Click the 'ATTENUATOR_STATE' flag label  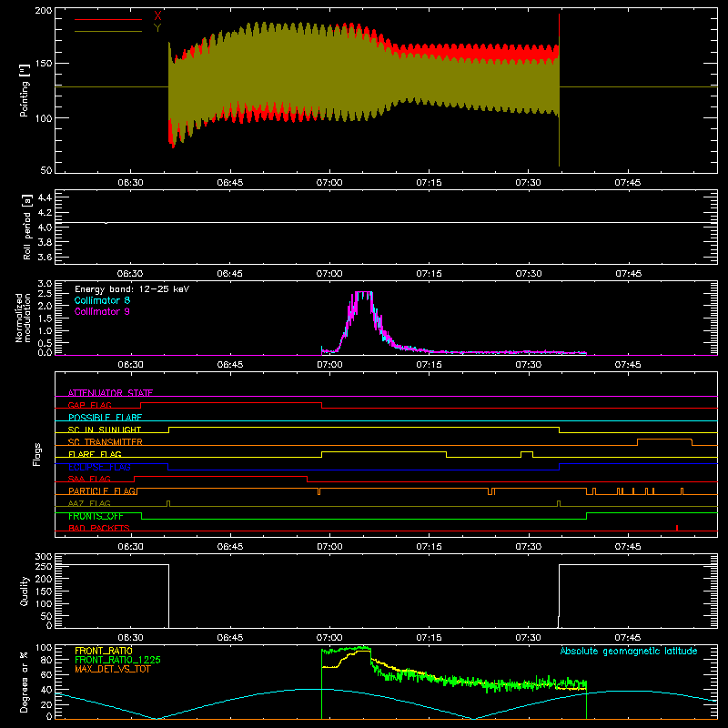click(110, 393)
